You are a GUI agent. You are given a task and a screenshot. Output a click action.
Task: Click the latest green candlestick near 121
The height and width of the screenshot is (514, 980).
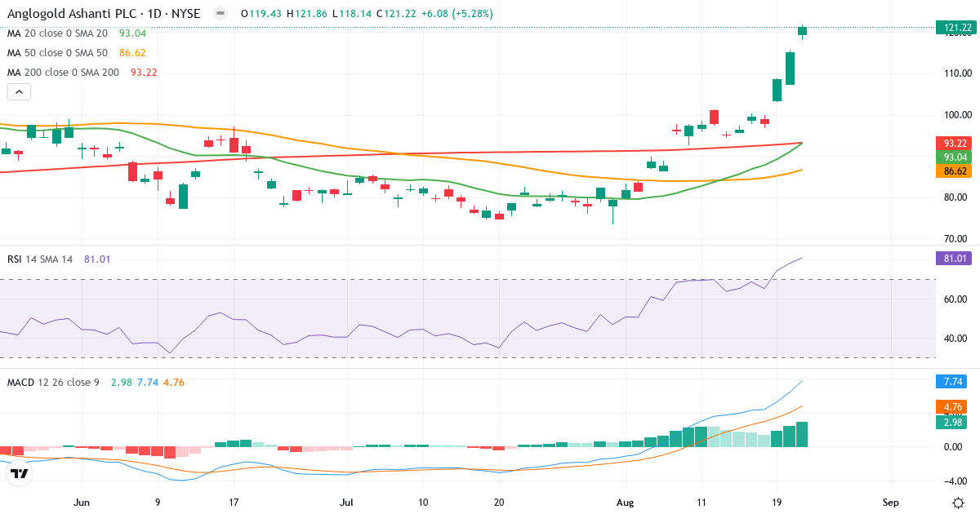(x=803, y=31)
